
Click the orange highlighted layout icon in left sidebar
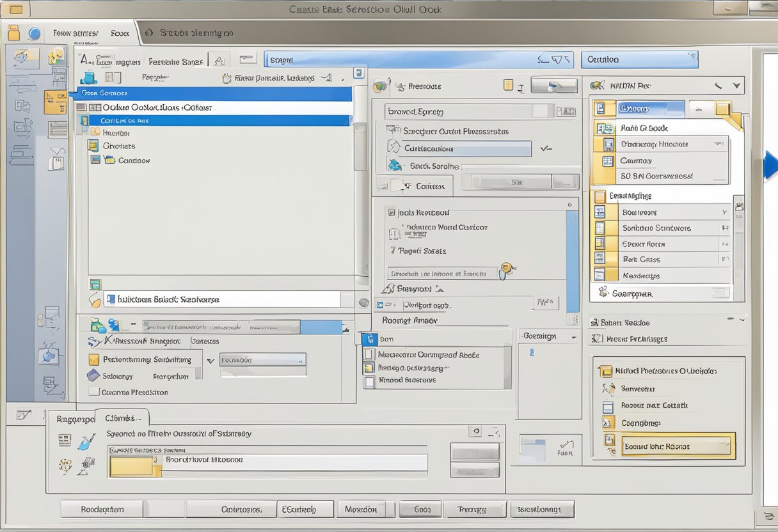click(x=55, y=102)
